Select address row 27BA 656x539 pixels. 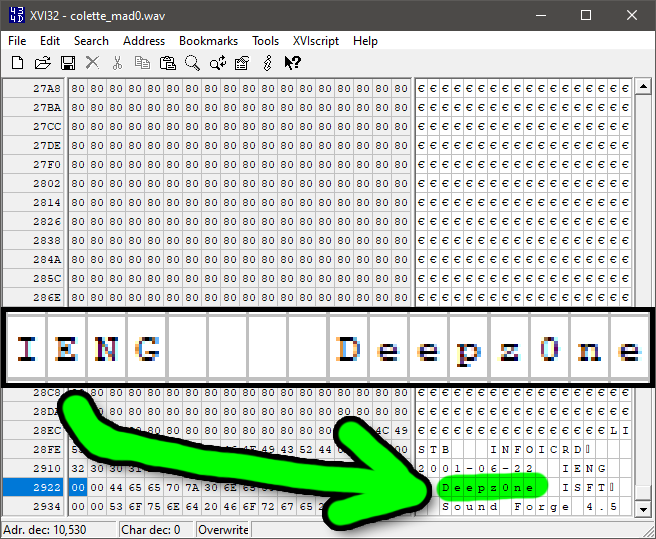(x=33, y=108)
